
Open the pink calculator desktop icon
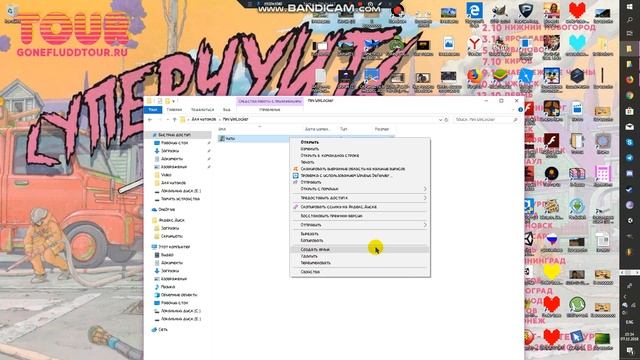pos(602,176)
